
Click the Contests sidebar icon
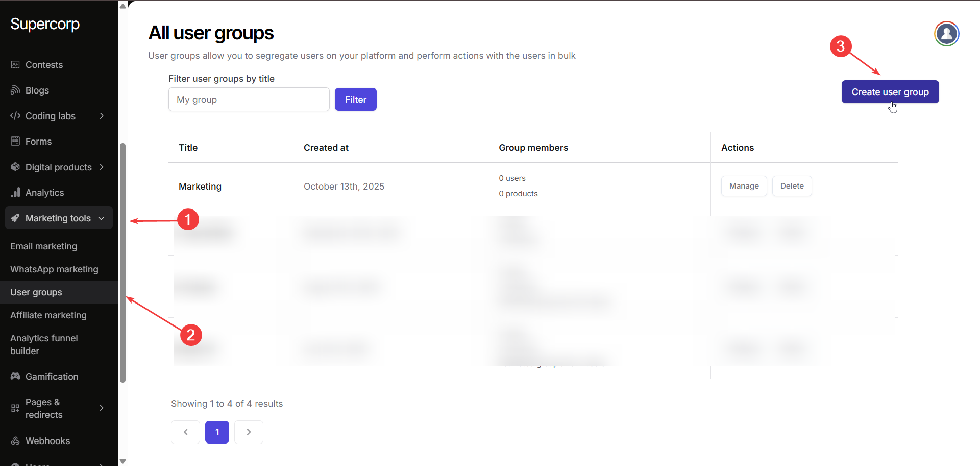(x=15, y=65)
